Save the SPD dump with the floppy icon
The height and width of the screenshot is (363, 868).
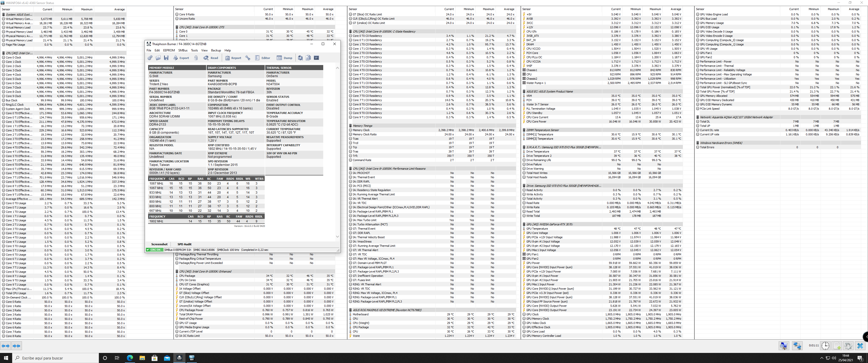pyautogui.click(x=166, y=58)
